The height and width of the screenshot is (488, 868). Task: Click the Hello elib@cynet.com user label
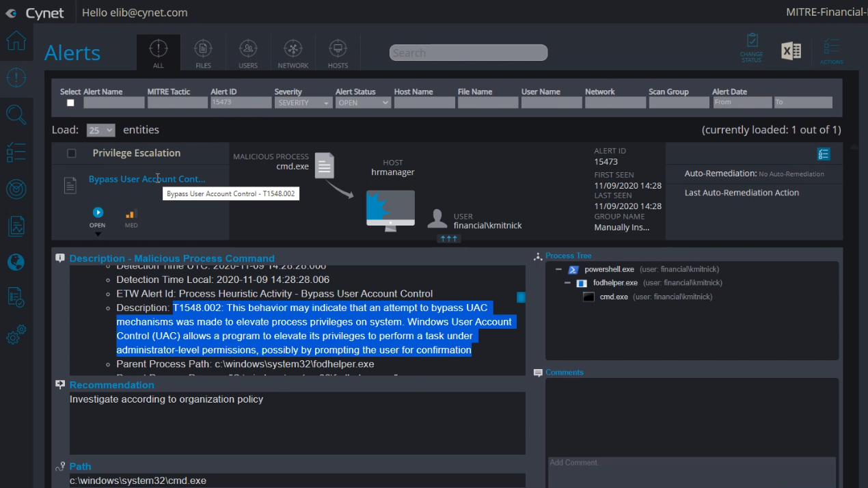click(x=135, y=12)
